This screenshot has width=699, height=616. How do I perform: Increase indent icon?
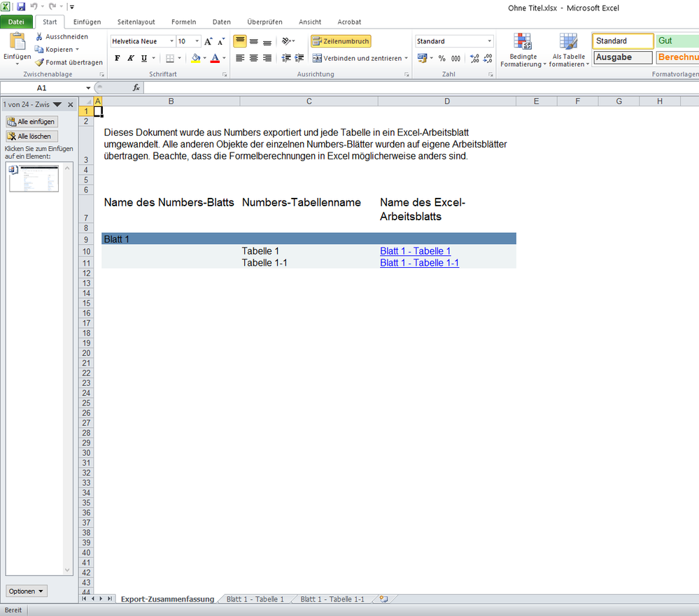pos(299,58)
